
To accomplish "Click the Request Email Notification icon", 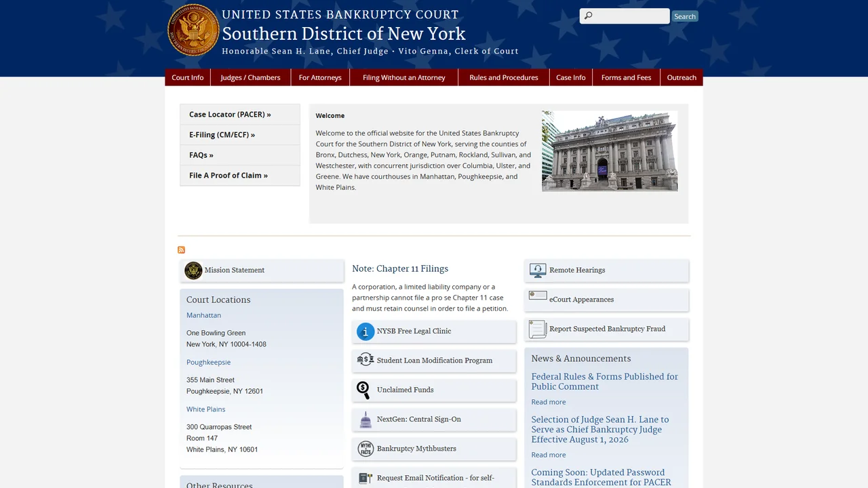I will pos(366,479).
